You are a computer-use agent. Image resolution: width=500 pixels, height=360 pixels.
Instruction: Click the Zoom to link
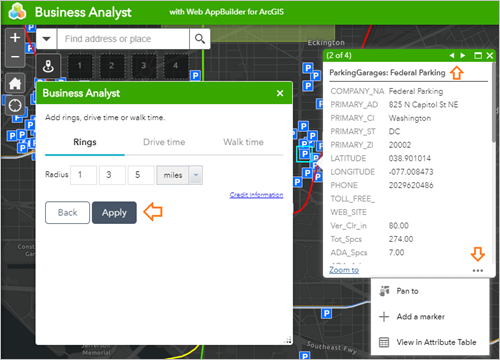tap(344, 270)
